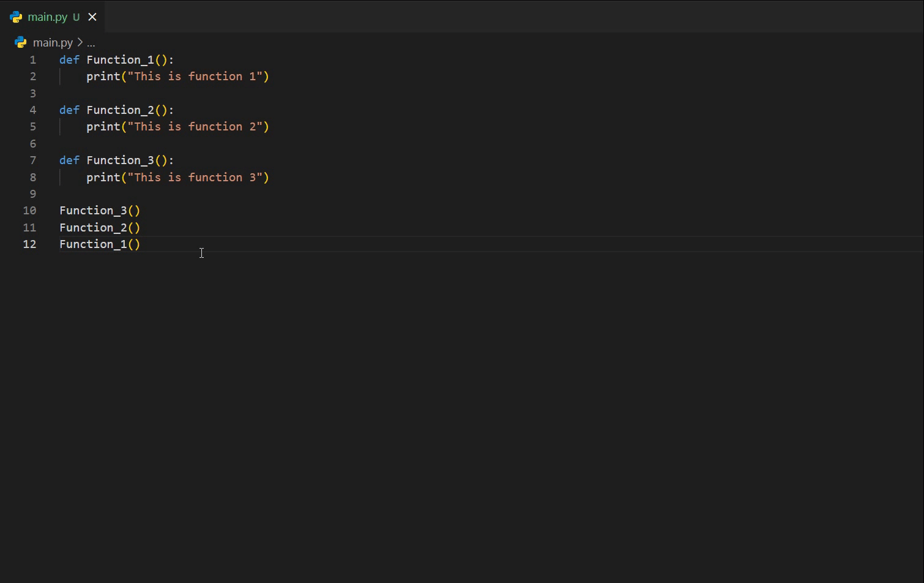The height and width of the screenshot is (583, 924).
Task: Click the print keyword on line 5
Action: (103, 127)
